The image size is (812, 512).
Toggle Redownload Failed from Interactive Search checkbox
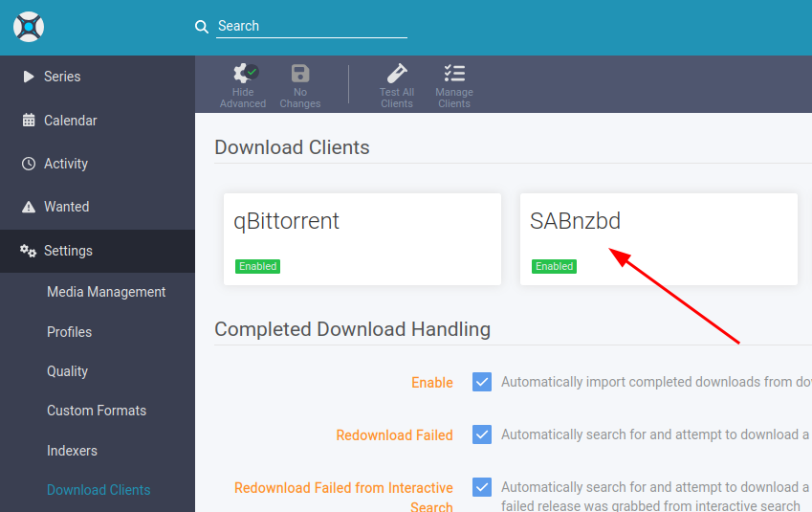pos(482,487)
